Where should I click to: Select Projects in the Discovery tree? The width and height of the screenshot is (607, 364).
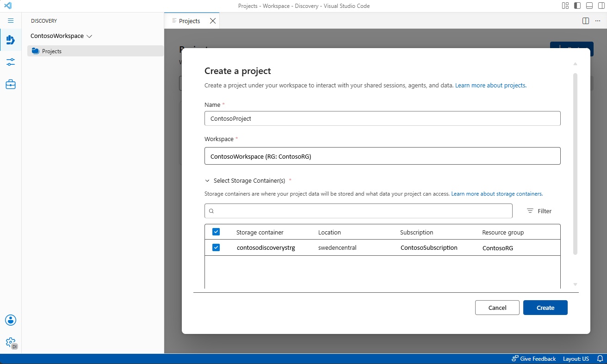point(95,51)
